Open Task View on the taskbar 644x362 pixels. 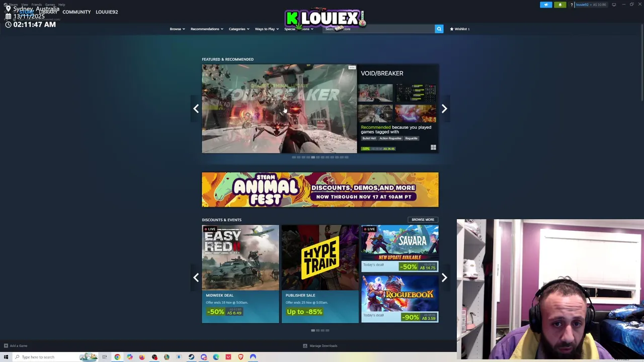(105, 357)
